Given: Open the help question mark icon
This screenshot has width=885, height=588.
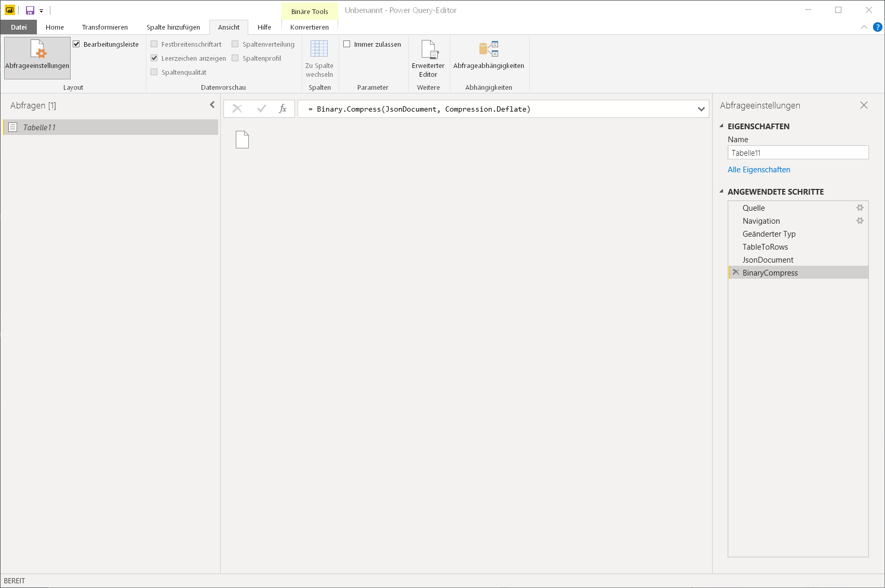Looking at the screenshot, I should click(877, 27).
